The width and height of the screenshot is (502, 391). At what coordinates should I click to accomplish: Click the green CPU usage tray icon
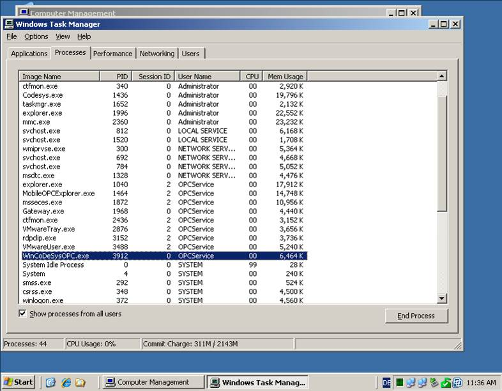click(399, 382)
